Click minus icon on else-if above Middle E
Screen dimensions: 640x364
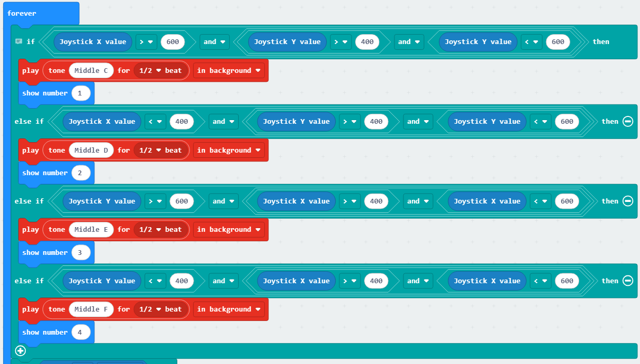coord(627,201)
